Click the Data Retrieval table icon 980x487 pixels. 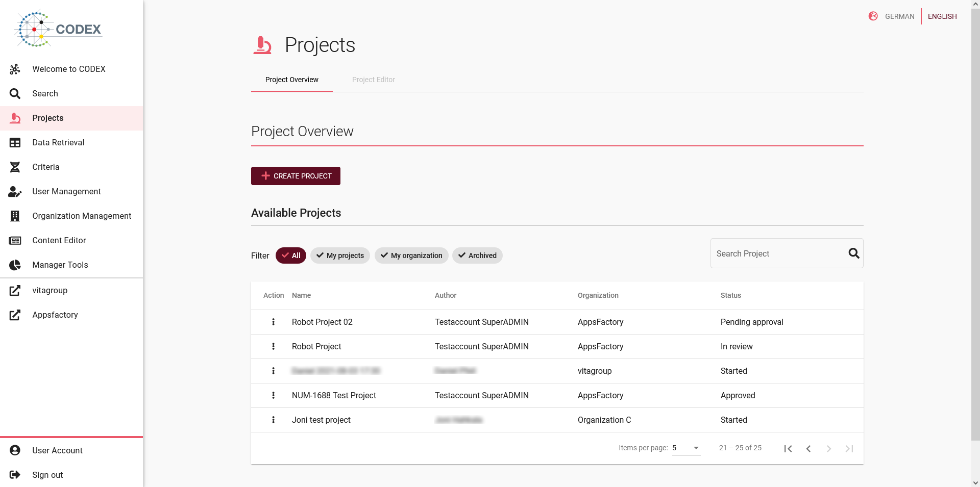15,142
